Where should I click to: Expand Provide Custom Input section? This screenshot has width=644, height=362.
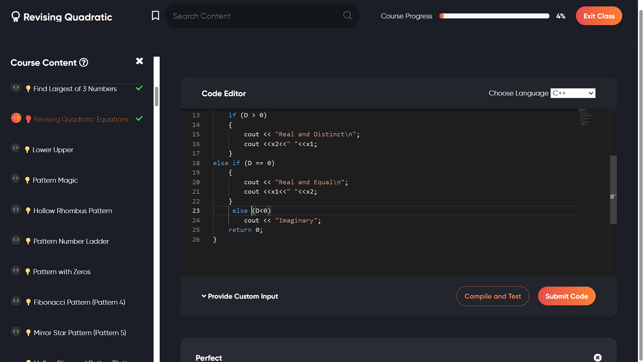(240, 296)
